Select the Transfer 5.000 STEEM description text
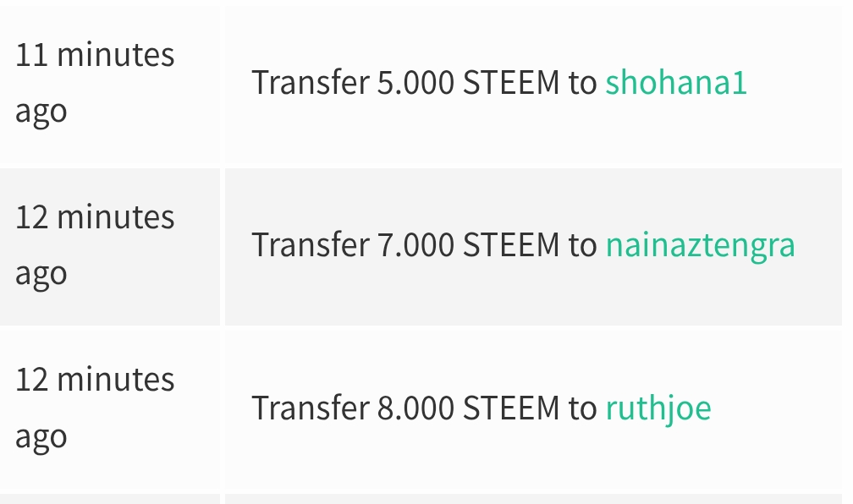 (423, 83)
